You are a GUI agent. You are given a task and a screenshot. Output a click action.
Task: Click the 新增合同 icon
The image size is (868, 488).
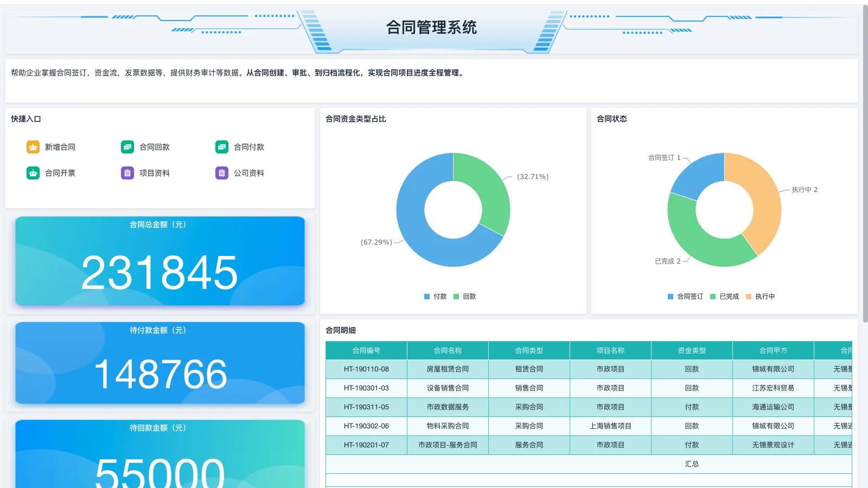[x=34, y=146]
